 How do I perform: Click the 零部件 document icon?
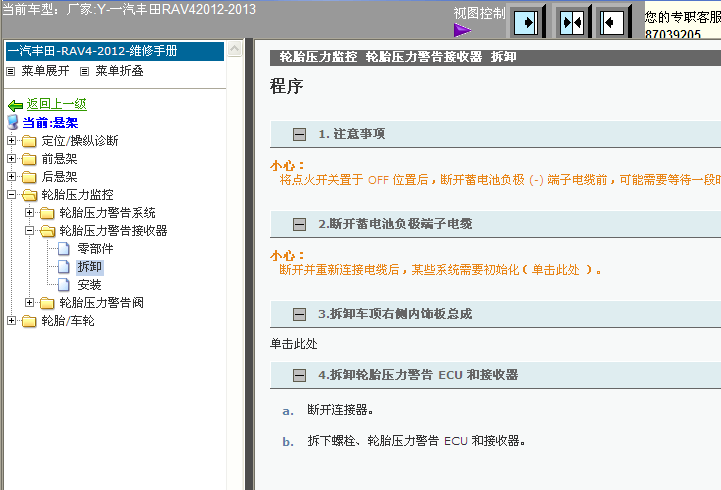pyautogui.click(x=64, y=249)
